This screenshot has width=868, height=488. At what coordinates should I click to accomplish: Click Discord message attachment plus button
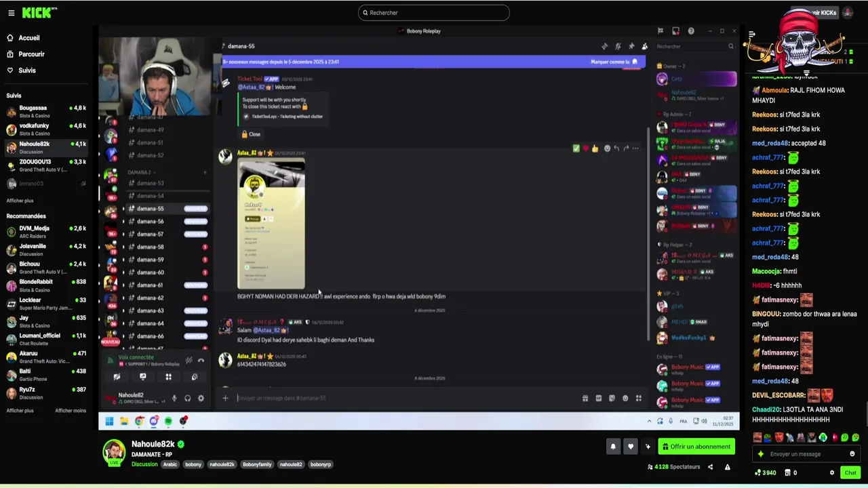click(225, 398)
